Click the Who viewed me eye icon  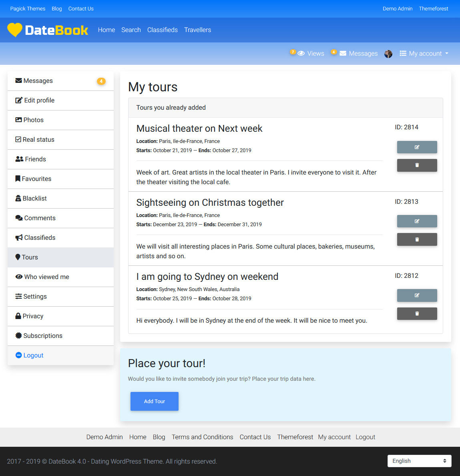pyautogui.click(x=19, y=277)
